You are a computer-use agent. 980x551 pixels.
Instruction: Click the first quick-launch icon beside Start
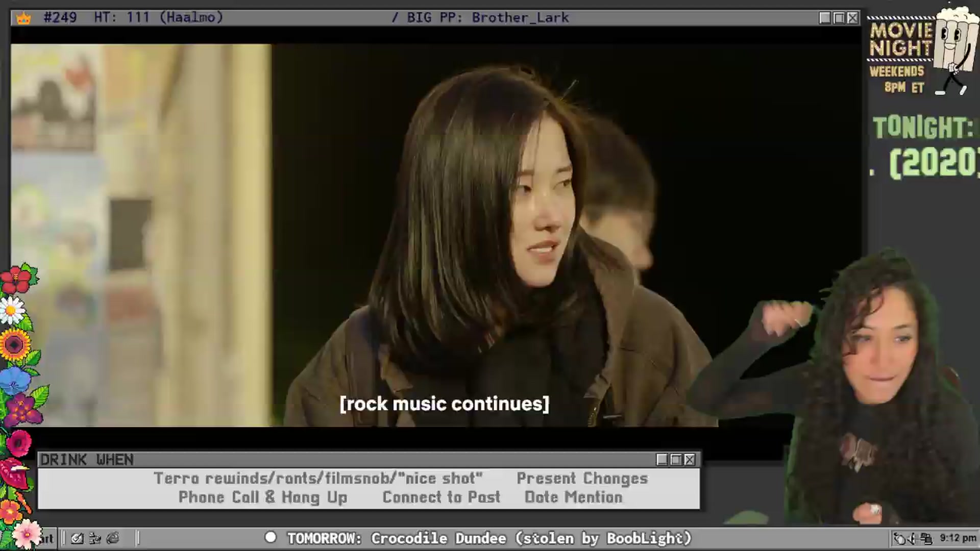(x=77, y=538)
